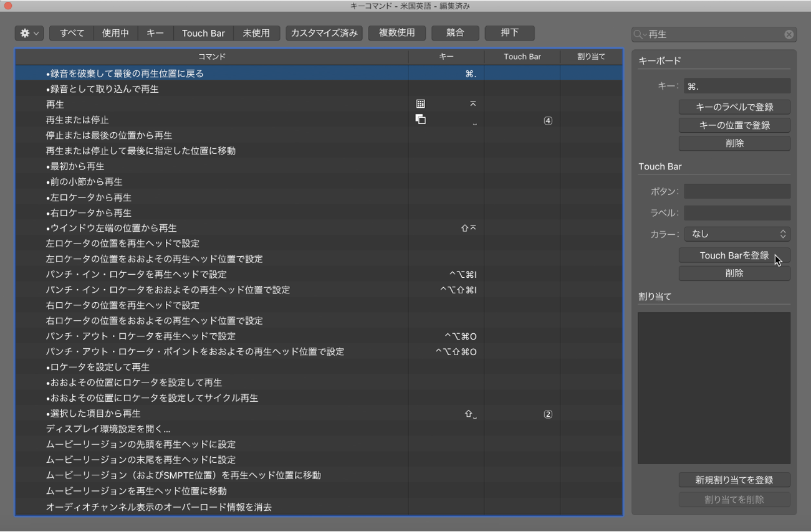Show 未使用 commands
The width and height of the screenshot is (811, 532).
coord(256,33)
